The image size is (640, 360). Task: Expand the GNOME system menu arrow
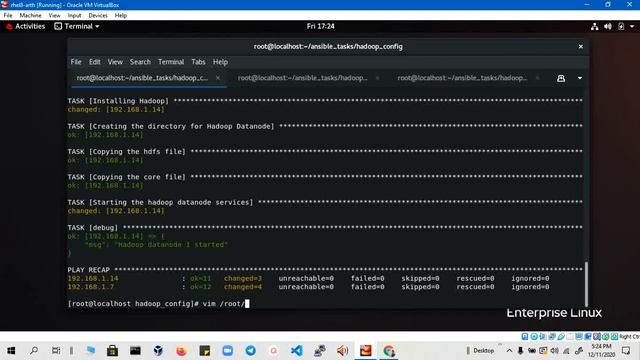[632, 26]
